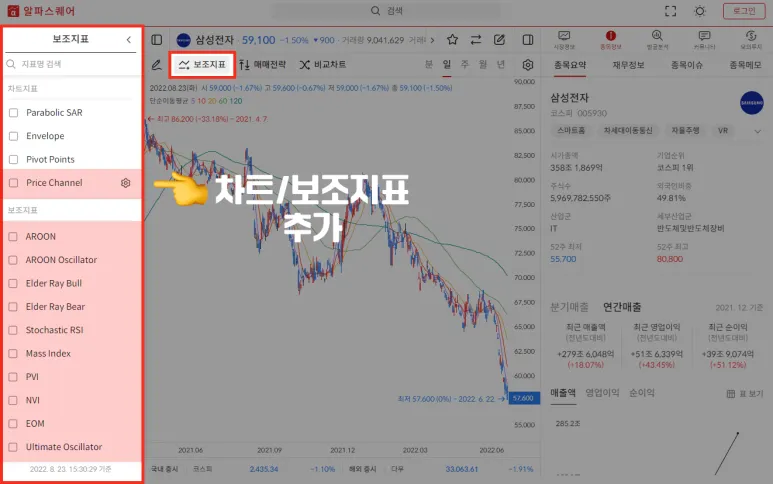Enable Pivot Points checkbox
The height and width of the screenshot is (484, 773).
click(14, 160)
